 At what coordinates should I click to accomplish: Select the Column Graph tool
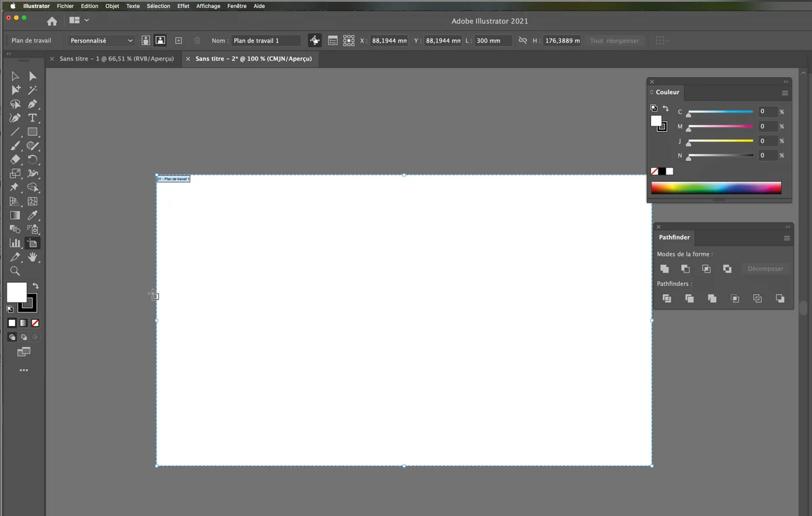[x=15, y=243]
